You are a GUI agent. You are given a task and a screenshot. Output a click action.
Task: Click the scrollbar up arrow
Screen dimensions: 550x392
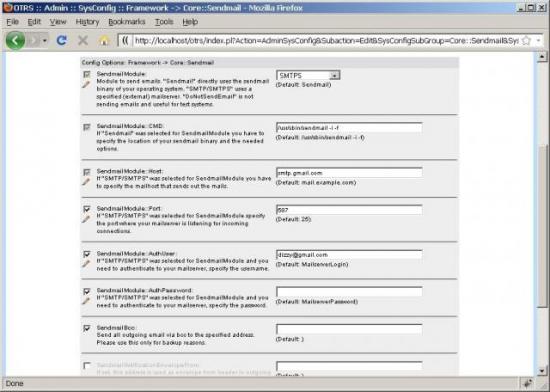coord(542,56)
